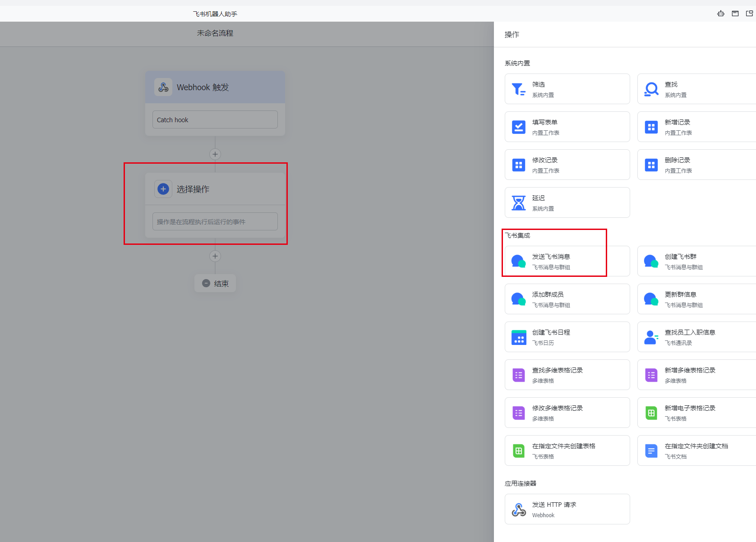Choose the 创建飞书群 action card
This screenshot has width=756, height=542.
point(696,261)
